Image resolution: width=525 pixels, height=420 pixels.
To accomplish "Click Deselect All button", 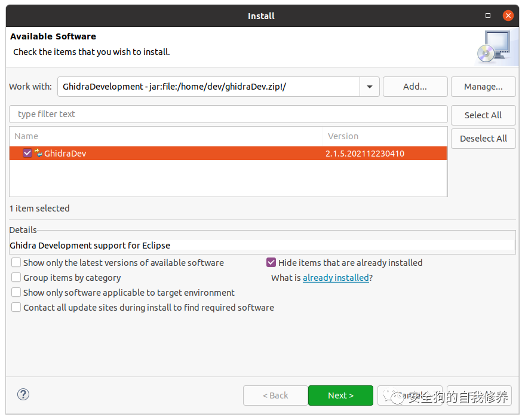I will point(483,139).
